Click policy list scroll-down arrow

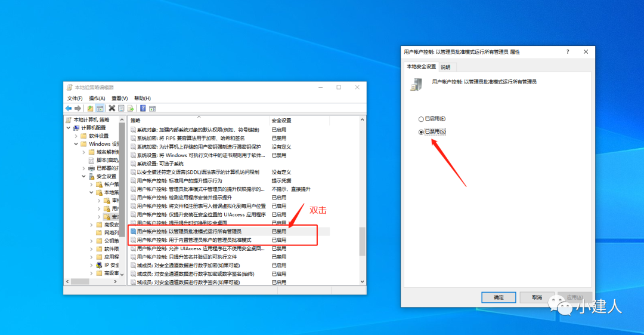[362, 282]
